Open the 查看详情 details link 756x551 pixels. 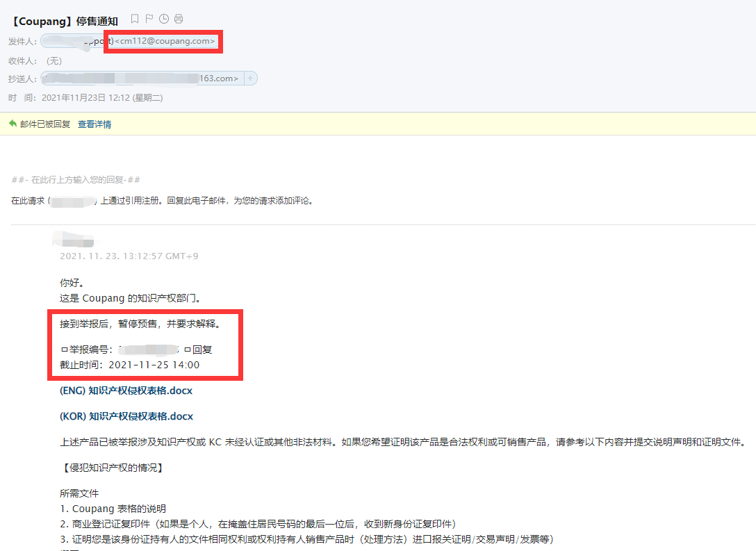[94, 124]
